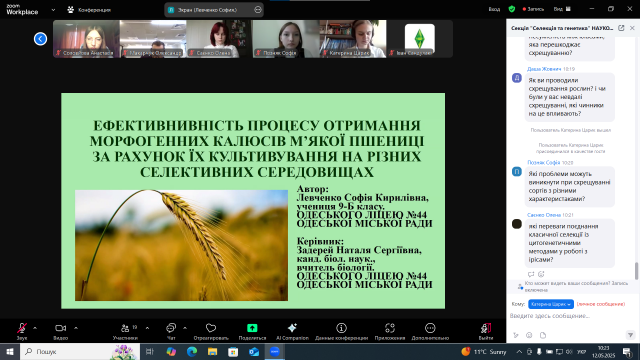The width and height of the screenshot is (640, 360).
Task: Open Отреагировать reactions menu
Action: click(211, 331)
